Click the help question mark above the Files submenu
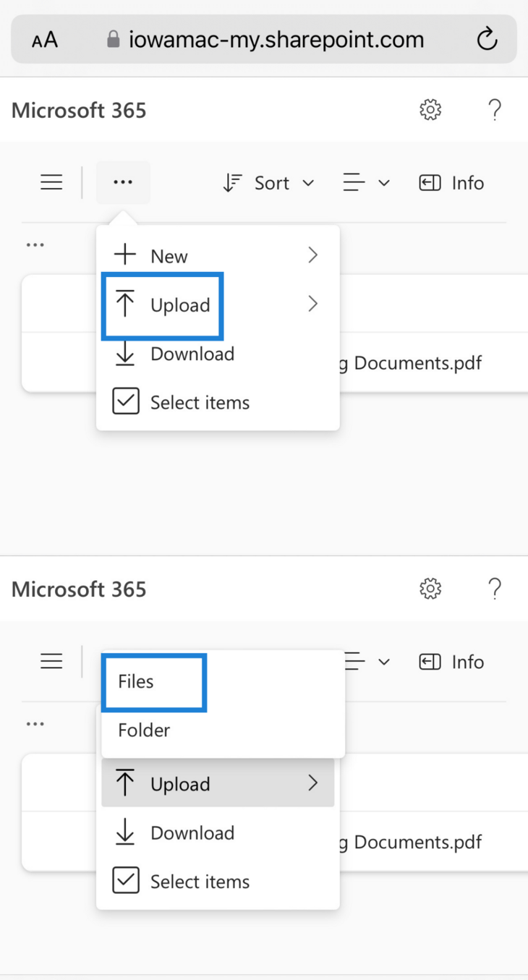The height and width of the screenshot is (980, 528). [x=495, y=589]
